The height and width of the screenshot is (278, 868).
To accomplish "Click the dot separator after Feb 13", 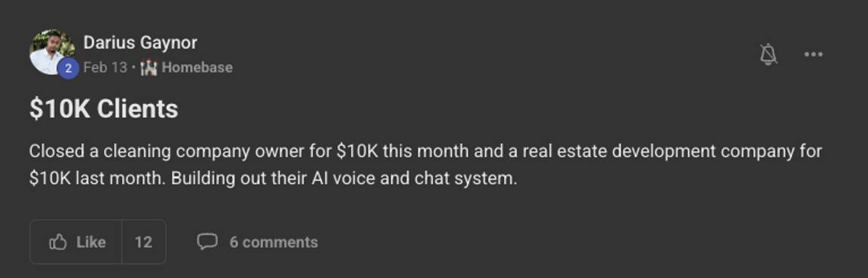I will (x=133, y=68).
